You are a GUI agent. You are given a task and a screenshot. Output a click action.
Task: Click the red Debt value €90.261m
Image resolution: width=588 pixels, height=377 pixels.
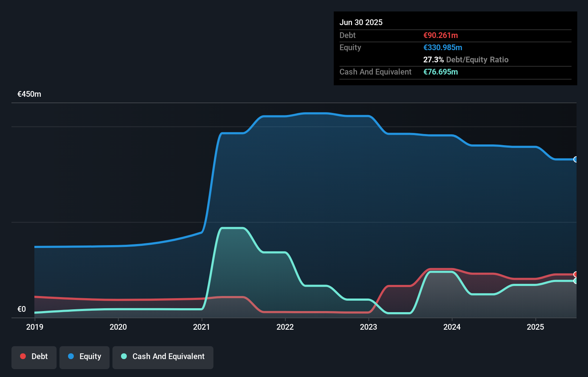[440, 35]
